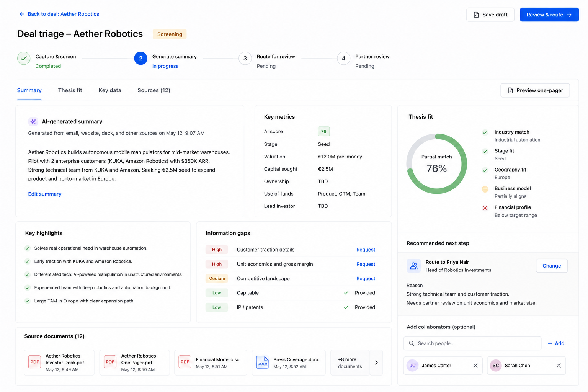Screen dimensions: 588x392
Task: Click the AI score 76 badge
Action: coord(324,131)
